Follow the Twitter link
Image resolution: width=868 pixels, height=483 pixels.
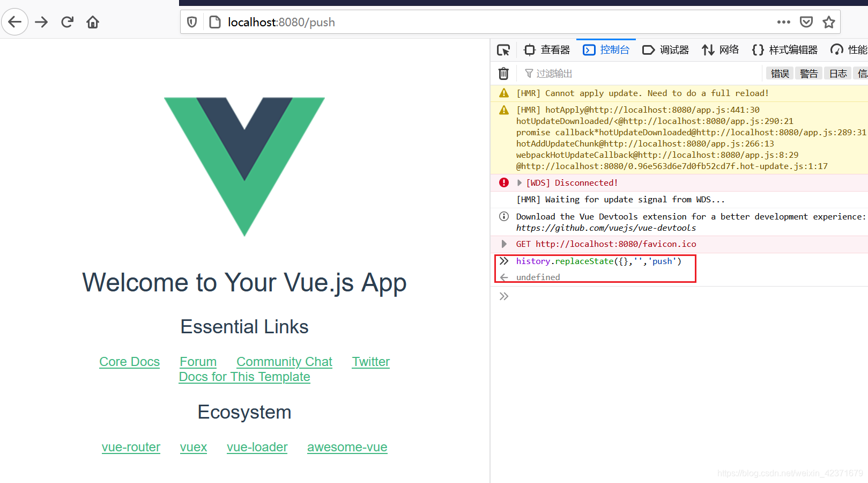(371, 362)
